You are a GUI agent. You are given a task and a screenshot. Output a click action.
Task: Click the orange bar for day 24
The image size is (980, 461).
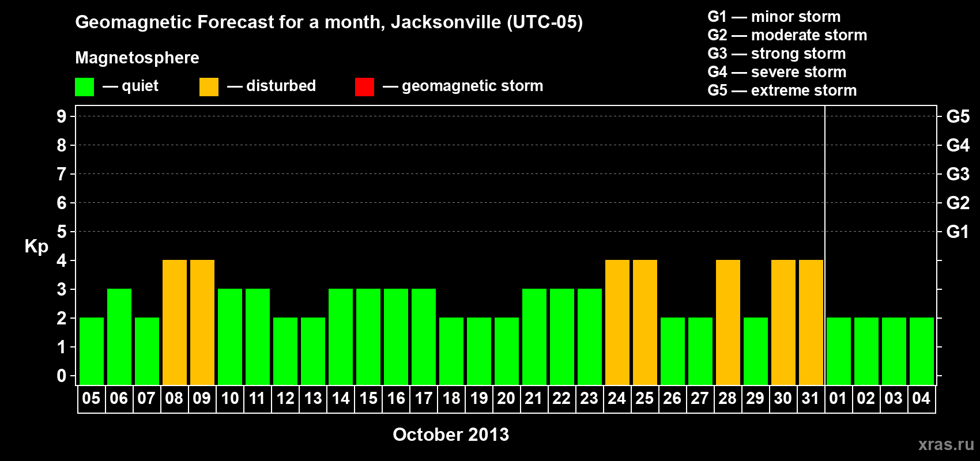click(x=617, y=322)
